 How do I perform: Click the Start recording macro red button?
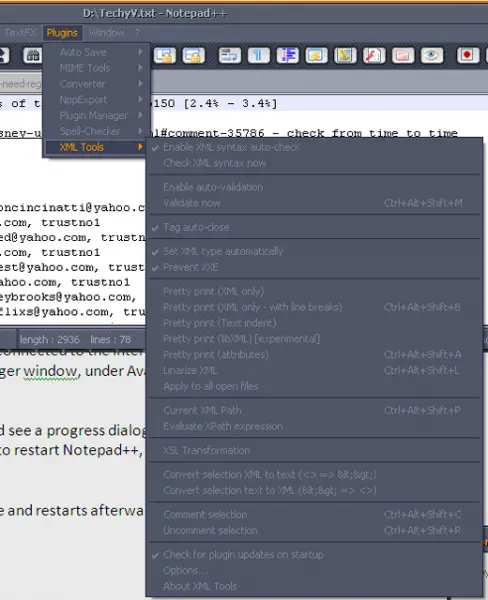tap(468, 55)
